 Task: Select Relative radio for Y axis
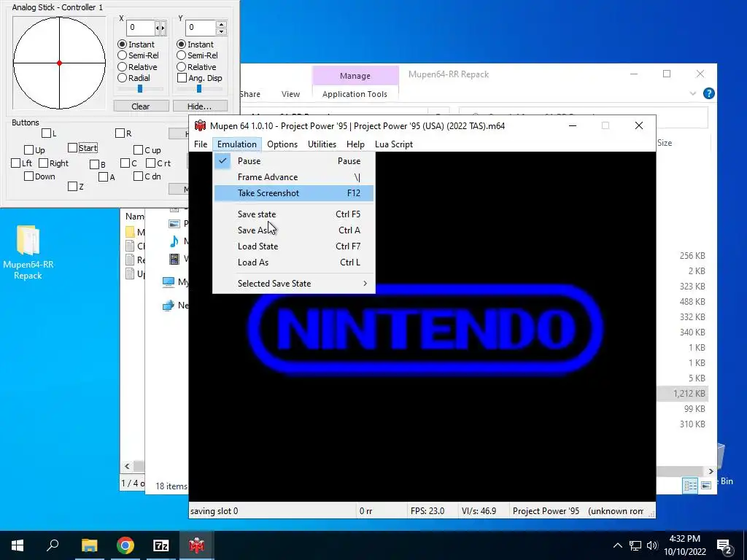tap(182, 66)
